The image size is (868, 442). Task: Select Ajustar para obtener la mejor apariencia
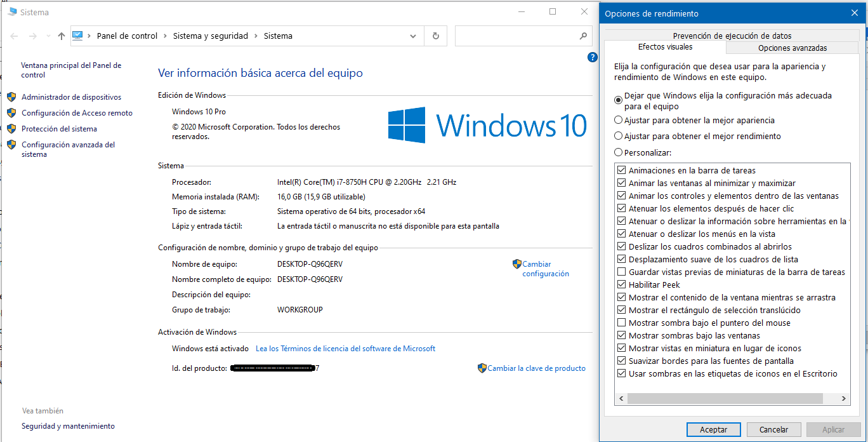click(x=619, y=120)
